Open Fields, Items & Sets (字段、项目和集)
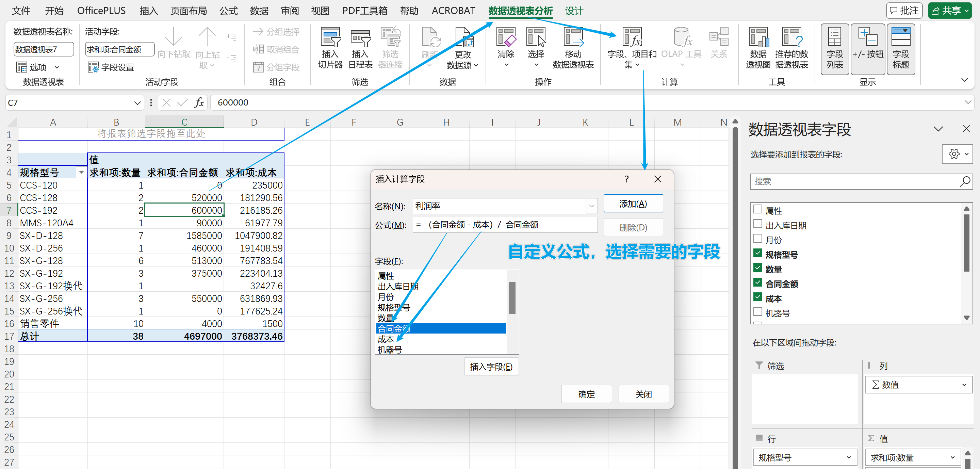Viewport: 980px width, 469px height. 632,38
